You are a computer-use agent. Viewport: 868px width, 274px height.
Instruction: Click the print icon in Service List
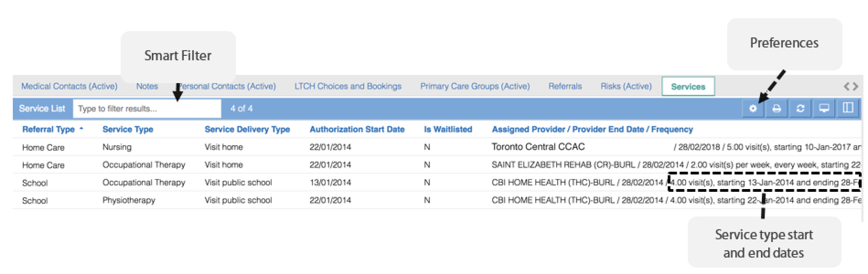pos(777,109)
